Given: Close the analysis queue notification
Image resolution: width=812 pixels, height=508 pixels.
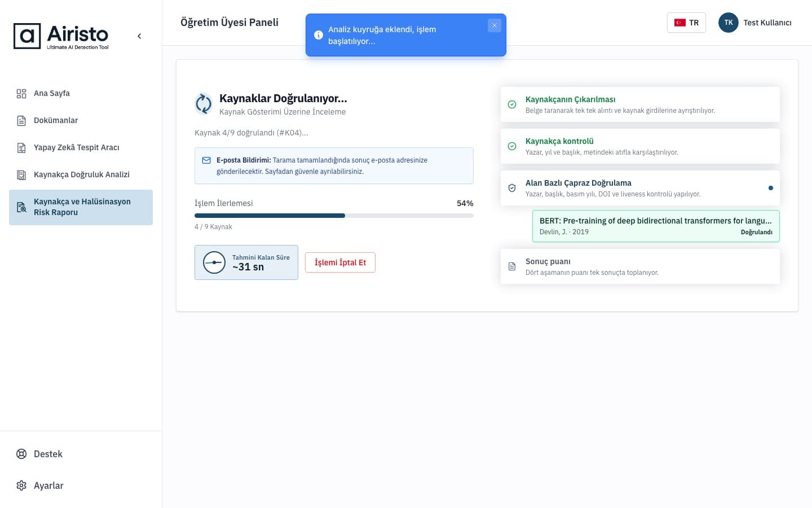Looking at the screenshot, I should [x=495, y=25].
